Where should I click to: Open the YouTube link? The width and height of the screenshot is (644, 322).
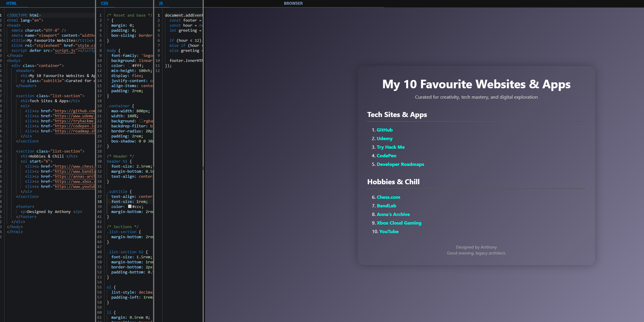click(389, 231)
